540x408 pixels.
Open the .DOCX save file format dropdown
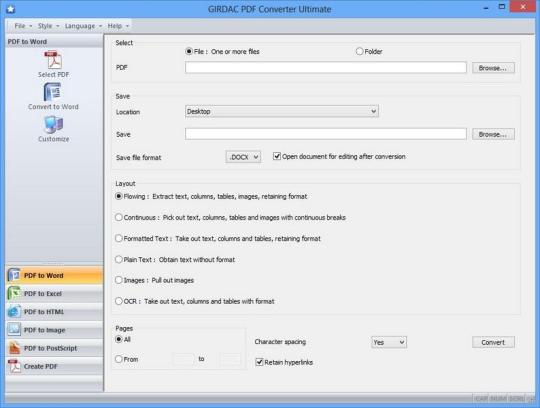[243, 157]
